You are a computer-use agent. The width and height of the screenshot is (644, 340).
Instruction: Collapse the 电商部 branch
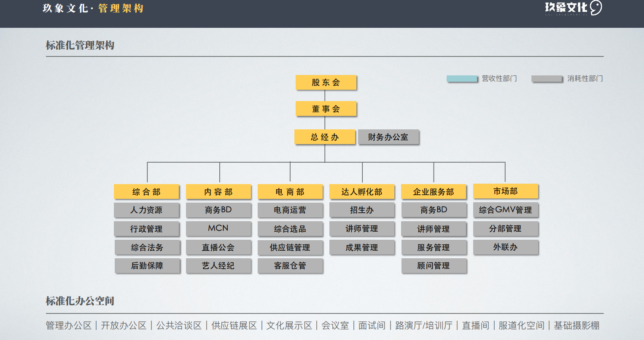coord(290,191)
